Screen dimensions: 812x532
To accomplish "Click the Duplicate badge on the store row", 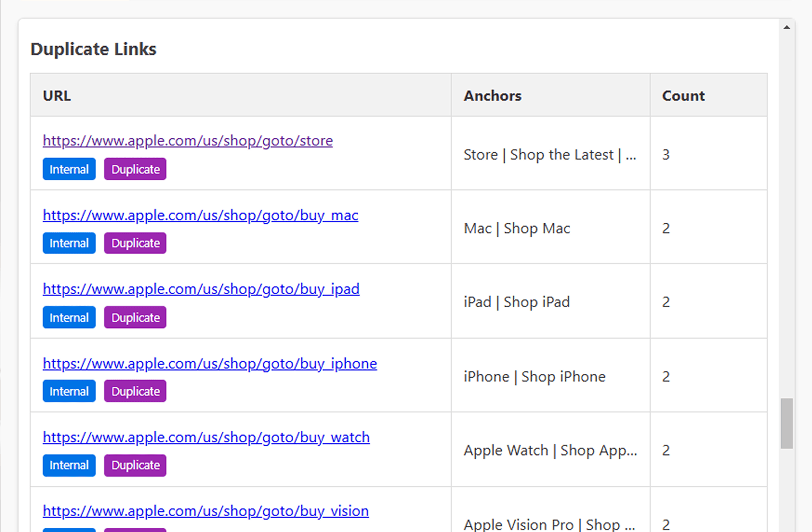I will pos(135,169).
